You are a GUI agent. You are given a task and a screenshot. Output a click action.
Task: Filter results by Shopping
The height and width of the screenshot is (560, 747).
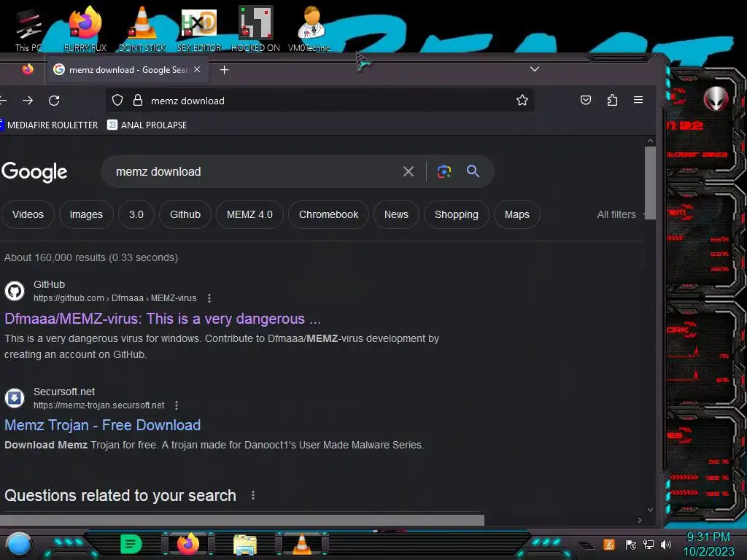point(457,215)
